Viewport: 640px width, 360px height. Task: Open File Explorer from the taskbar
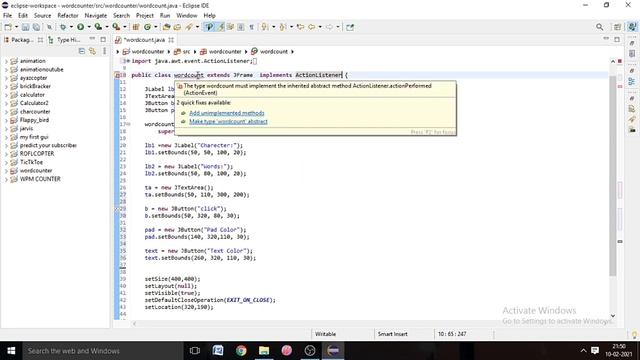264,351
